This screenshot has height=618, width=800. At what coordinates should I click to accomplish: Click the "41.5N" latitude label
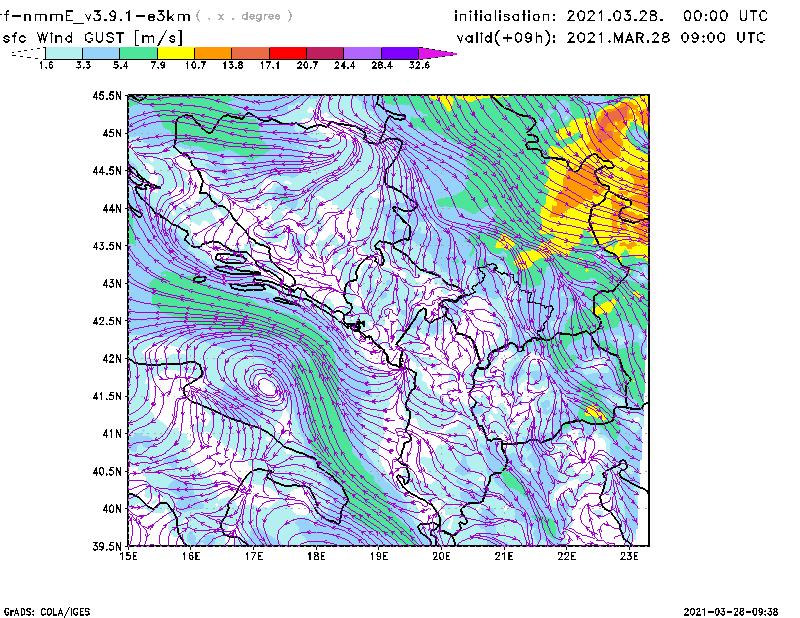point(107,396)
